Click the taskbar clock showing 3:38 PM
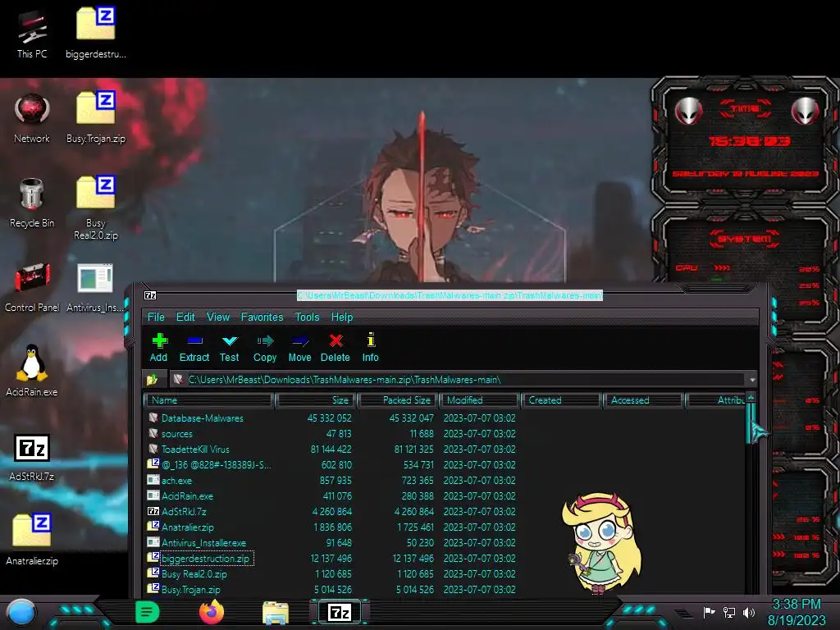Screen dimensions: 840x630 tap(797, 612)
